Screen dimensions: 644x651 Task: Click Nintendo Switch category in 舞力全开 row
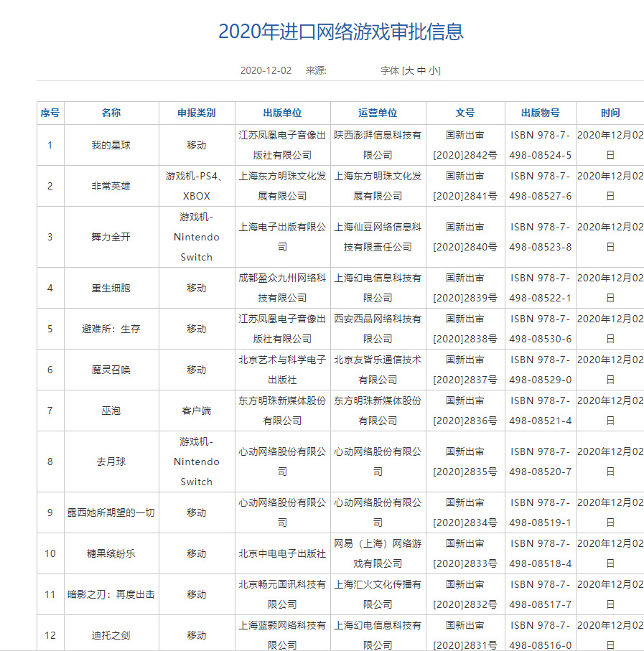(x=197, y=237)
